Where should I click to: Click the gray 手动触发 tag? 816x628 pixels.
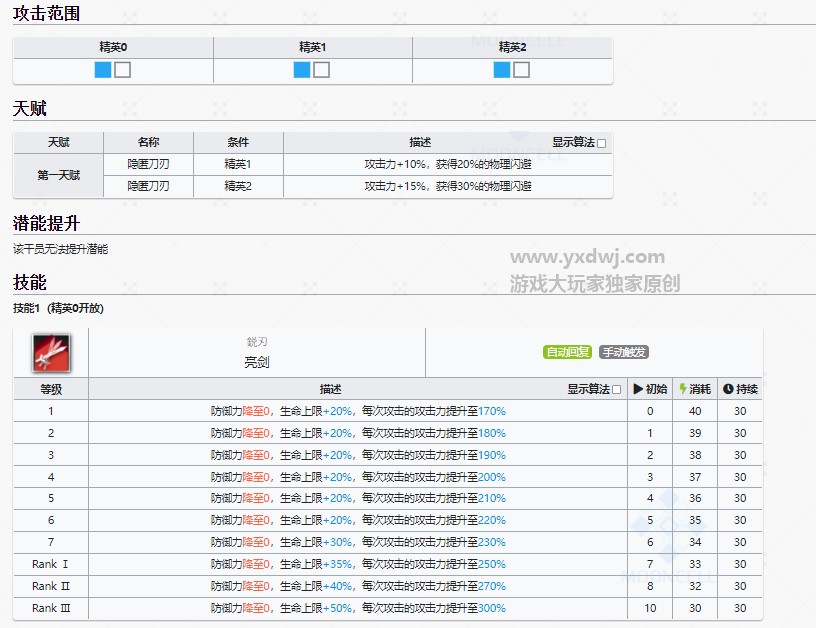tap(623, 352)
